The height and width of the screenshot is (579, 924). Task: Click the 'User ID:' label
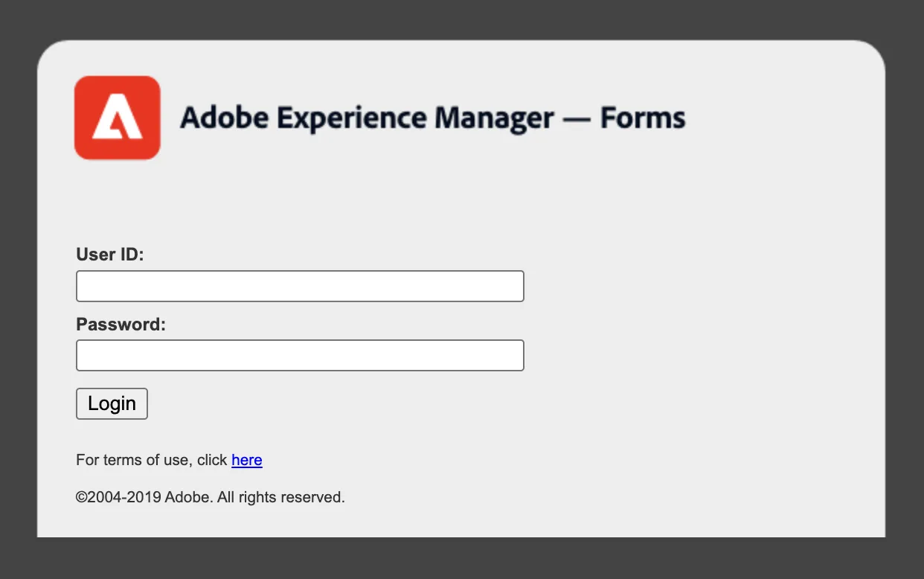109,255
